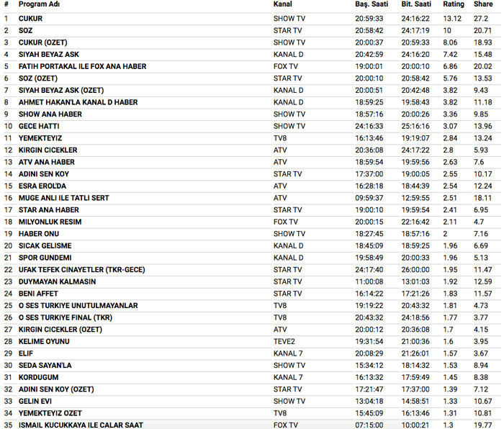This screenshot has width=504, height=429.
Task: Click 'MUGE ANLI ILE TATLI SERT'
Action: 63,198
